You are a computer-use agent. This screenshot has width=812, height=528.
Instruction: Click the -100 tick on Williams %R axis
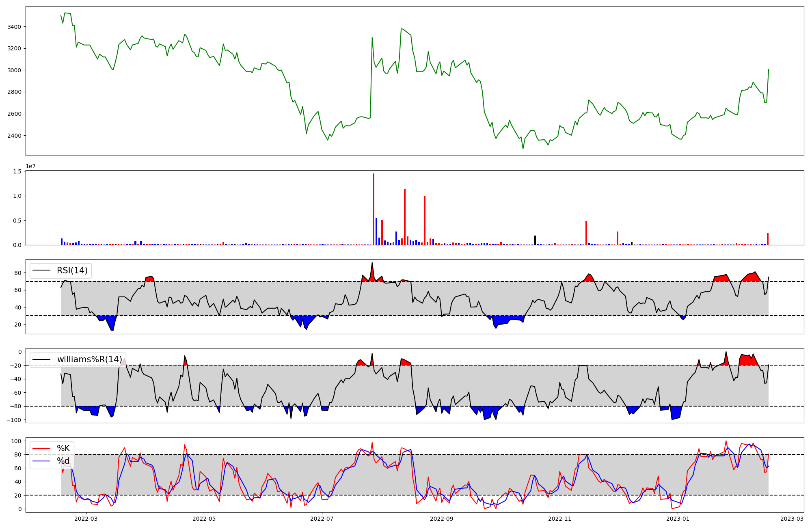click(x=13, y=420)
